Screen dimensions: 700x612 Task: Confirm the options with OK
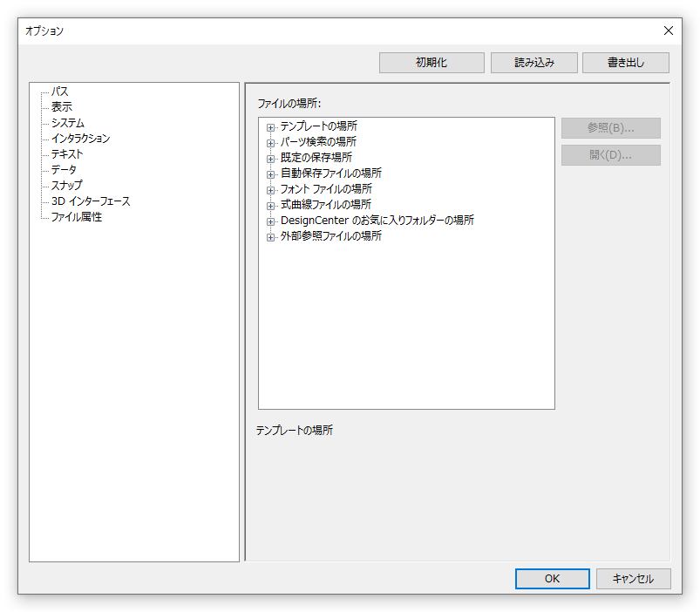(552, 579)
